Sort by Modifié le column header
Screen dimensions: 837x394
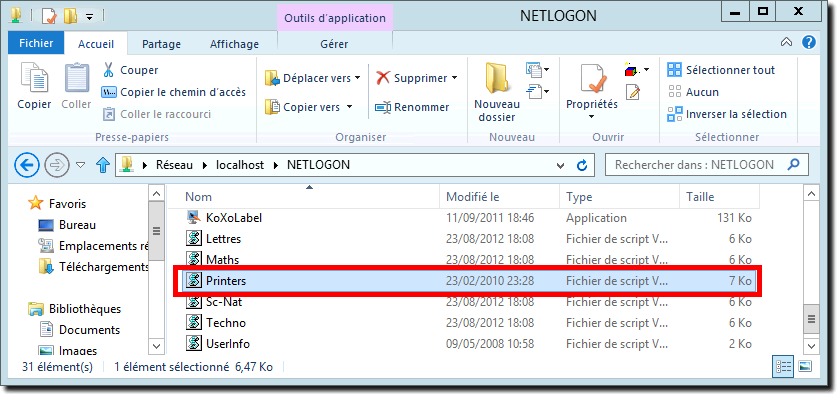[x=499, y=197]
